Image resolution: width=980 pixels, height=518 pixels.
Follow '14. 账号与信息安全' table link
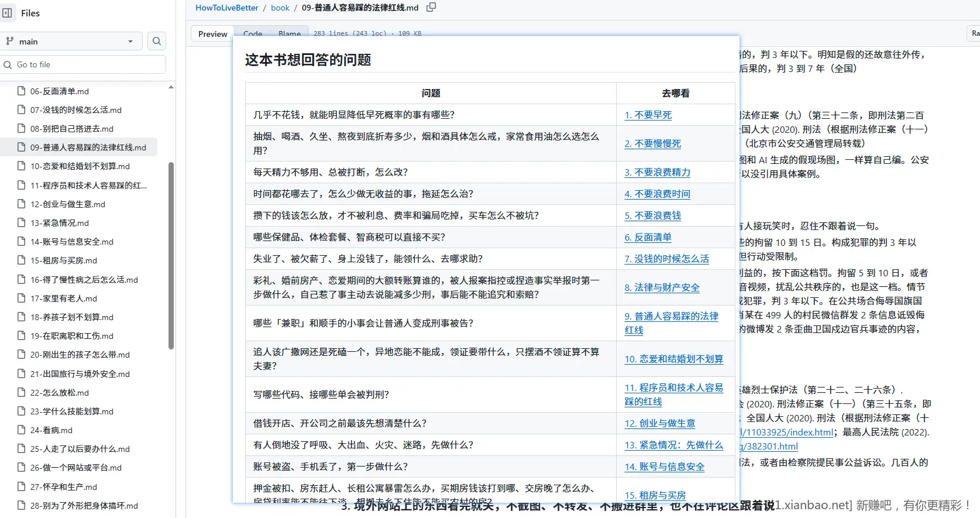click(x=664, y=467)
